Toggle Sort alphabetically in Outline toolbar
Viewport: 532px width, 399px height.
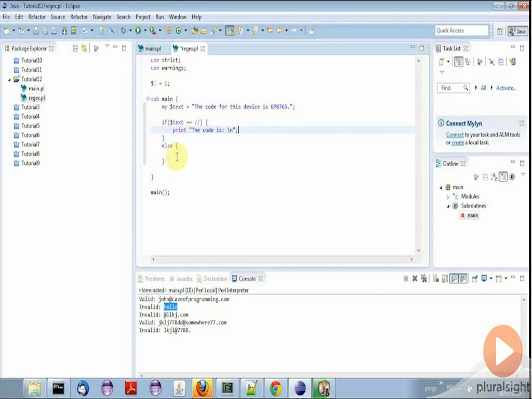pyautogui.click(x=495, y=177)
